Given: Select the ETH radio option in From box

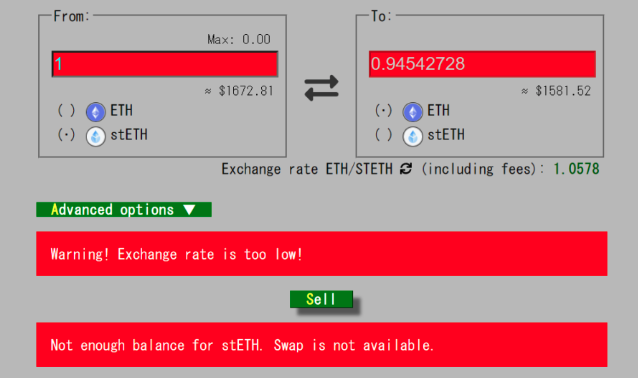Looking at the screenshot, I should pyautogui.click(x=66, y=110).
